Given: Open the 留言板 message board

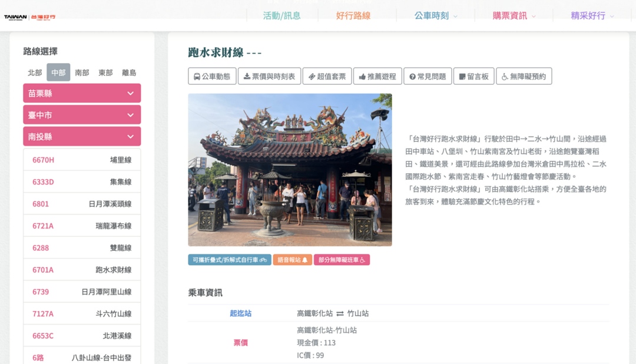Looking at the screenshot, I should click(x=473, y=77).
